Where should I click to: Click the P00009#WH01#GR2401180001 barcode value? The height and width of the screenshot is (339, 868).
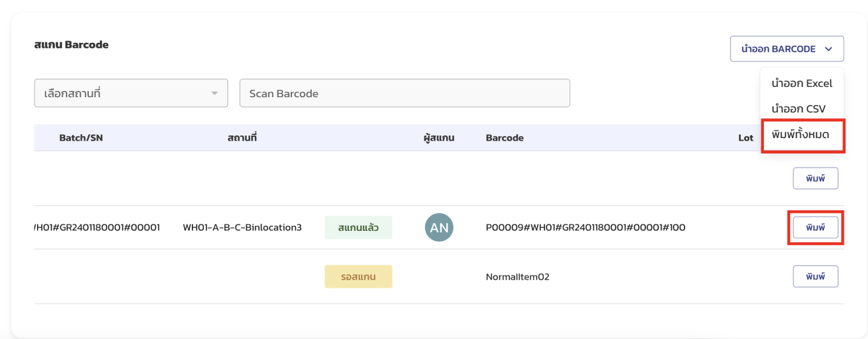[x=585, y=227]
